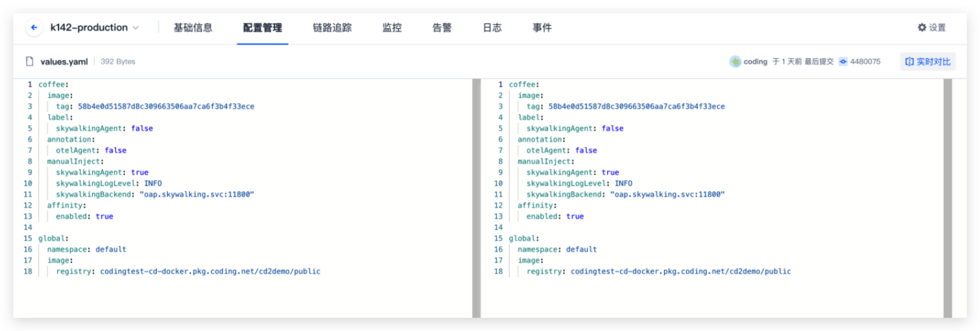Viewport: 980px width, 331px height.
Task: Click left pane tag hash value
Action: (166, 106)
